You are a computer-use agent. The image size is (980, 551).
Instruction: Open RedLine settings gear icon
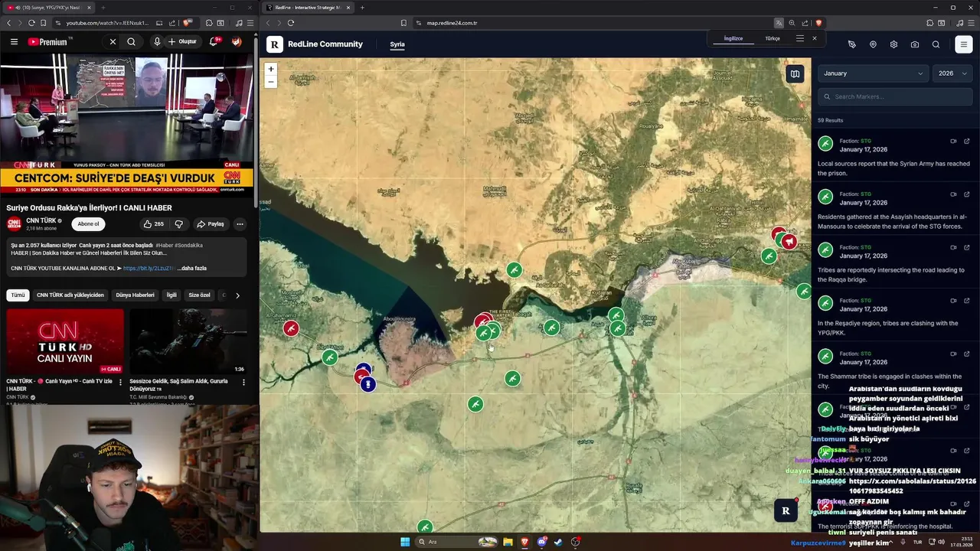point(893,44)
